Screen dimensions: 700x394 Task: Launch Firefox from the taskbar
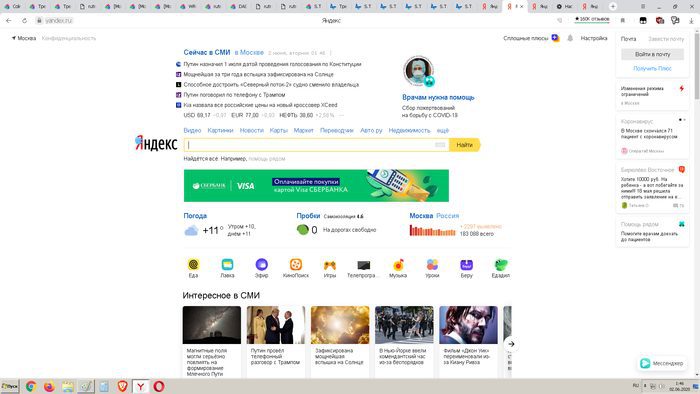click(x=49, y=386)
